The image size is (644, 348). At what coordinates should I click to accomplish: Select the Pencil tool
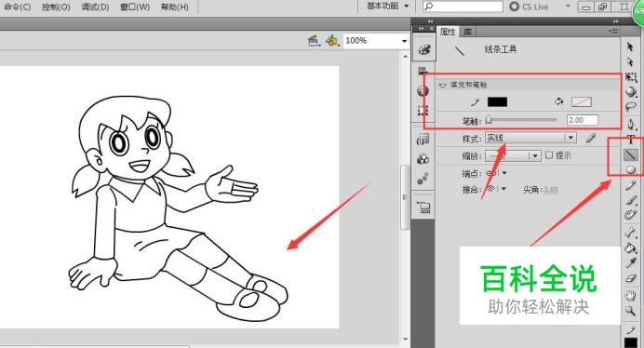(631, 186)
